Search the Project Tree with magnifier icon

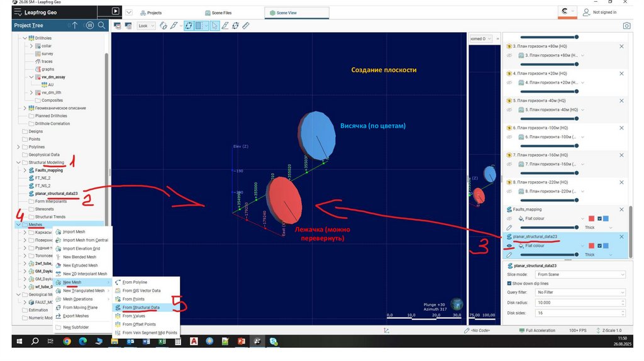pos(101,25)
